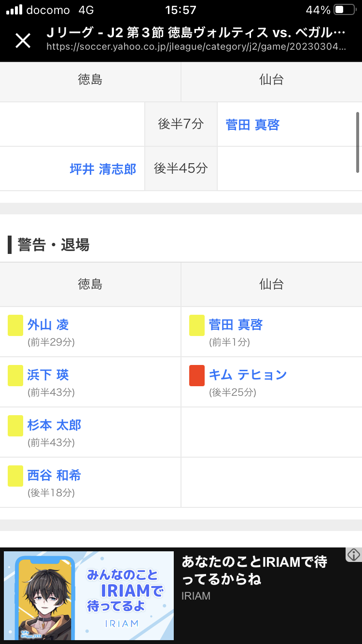Open 西谷 和希 player page
Viewport: 362px width, 644px height.
(x=54, y=475)
